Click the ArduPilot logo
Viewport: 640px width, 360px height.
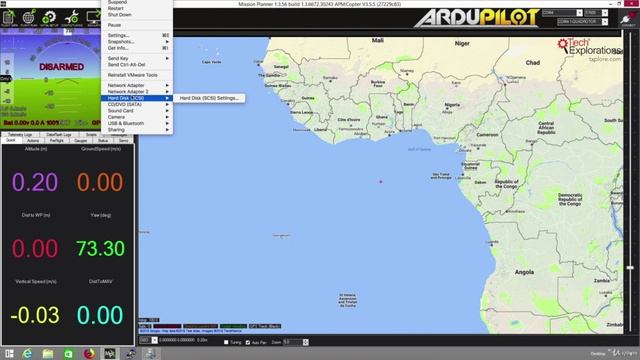(477, 18)
